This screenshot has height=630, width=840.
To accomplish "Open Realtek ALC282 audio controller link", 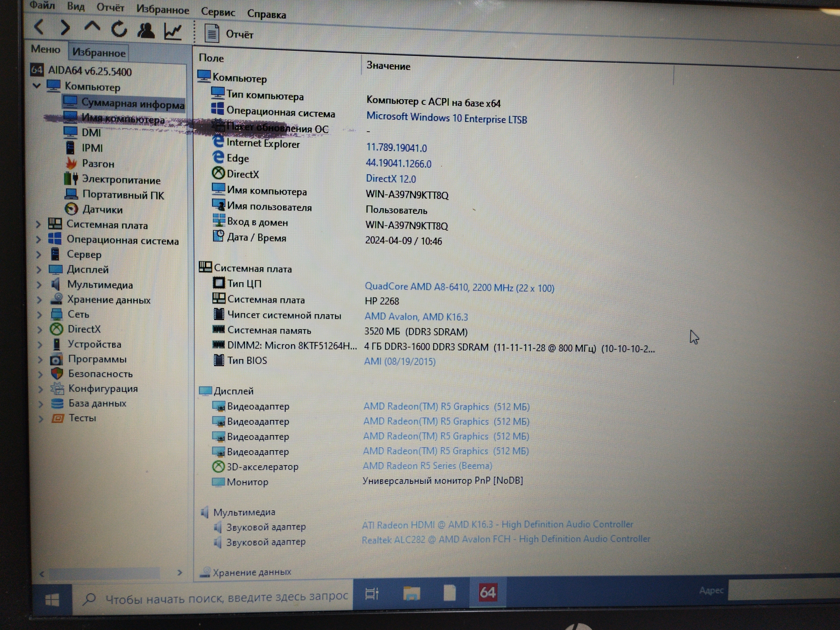I will coord(506,539).
